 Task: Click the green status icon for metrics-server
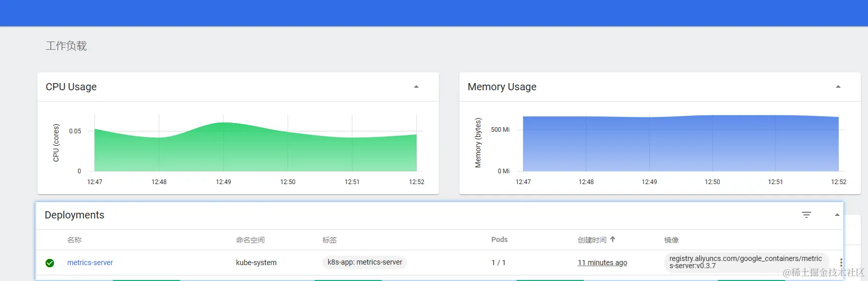(x=50, y=263)
